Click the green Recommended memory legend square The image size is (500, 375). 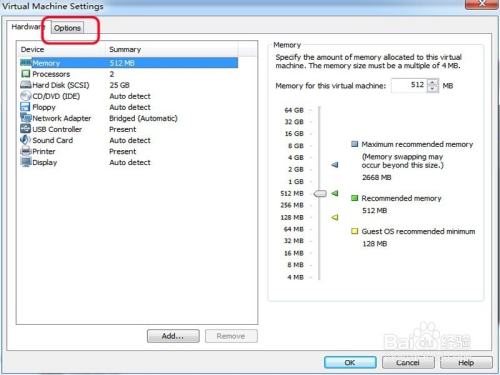pos(354,198)
